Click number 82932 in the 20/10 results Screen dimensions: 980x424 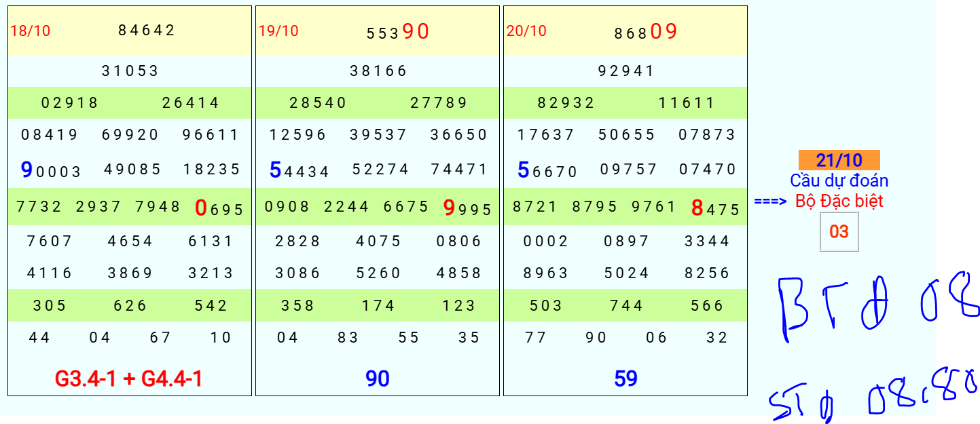566,103
